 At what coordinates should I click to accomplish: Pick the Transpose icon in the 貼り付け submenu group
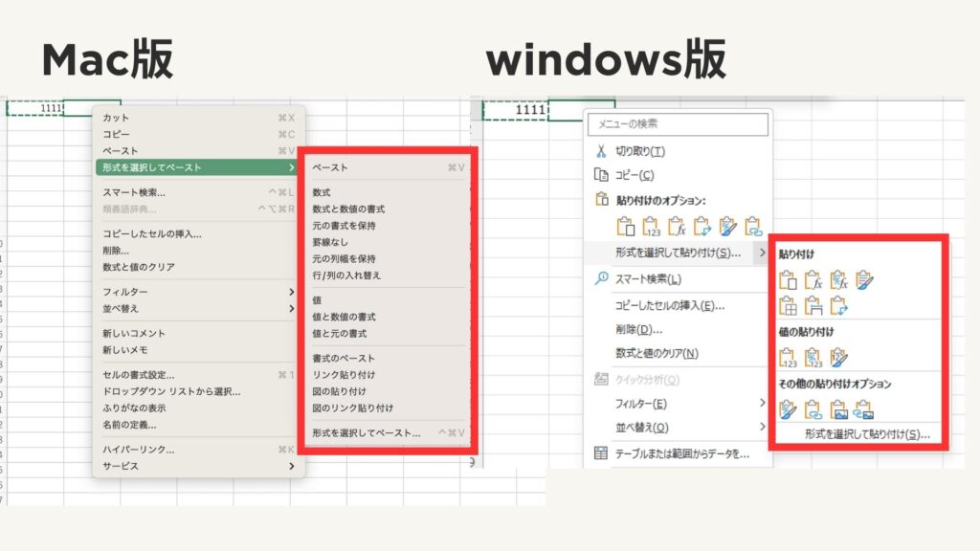click(x=838, y=305)
